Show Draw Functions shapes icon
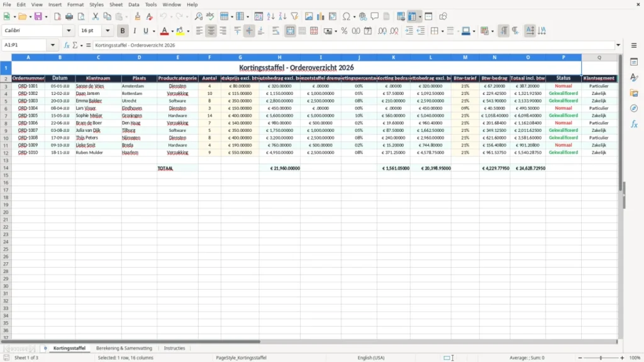 click(x=443, y=16)
